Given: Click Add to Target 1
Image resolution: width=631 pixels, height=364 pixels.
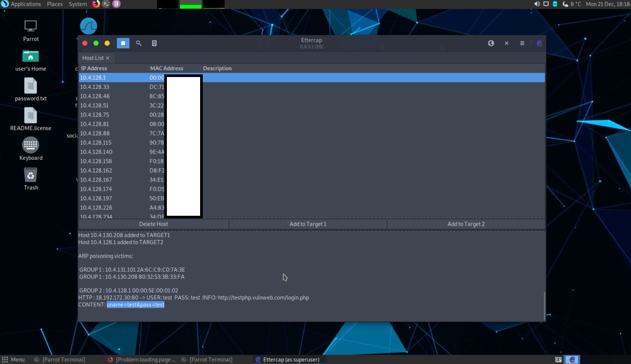Looking at the screenshot, I should pos(308,224).
